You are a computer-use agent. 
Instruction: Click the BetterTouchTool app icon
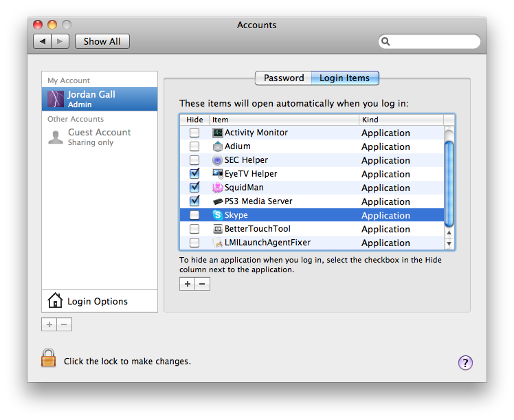coord(218,229)
